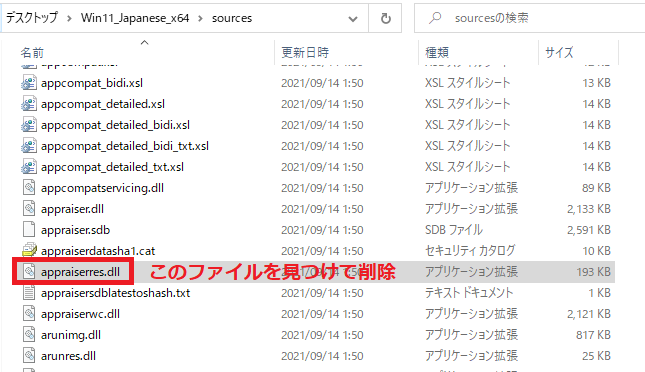Click the 817 KB size of arunimg.dll
645x372 pixels.
(594, 335)
